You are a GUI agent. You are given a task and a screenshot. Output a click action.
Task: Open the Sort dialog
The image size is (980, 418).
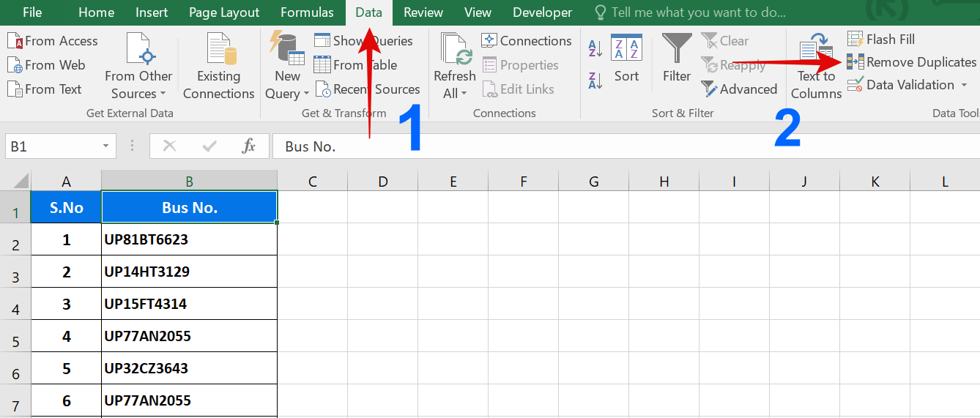tap(626, 59)
